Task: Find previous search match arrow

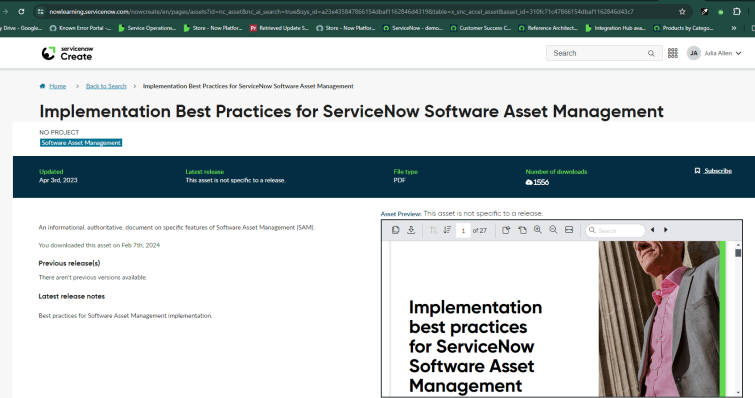Action: (652, 230)
